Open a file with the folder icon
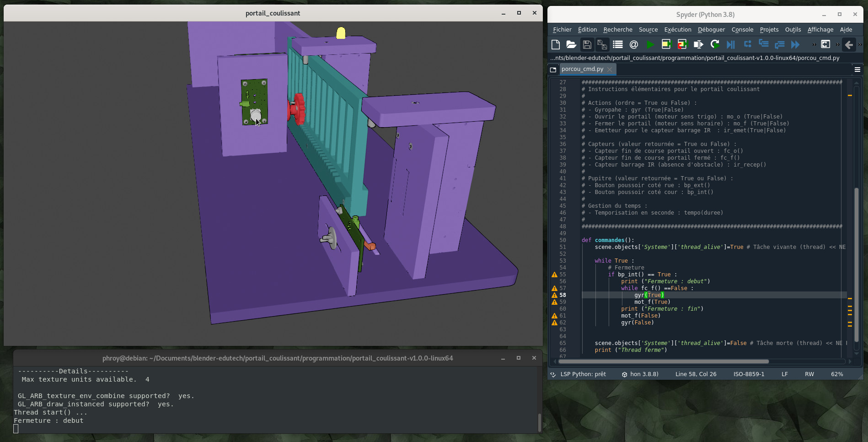The height and width of the screenshot is (442, 868). 571,44
